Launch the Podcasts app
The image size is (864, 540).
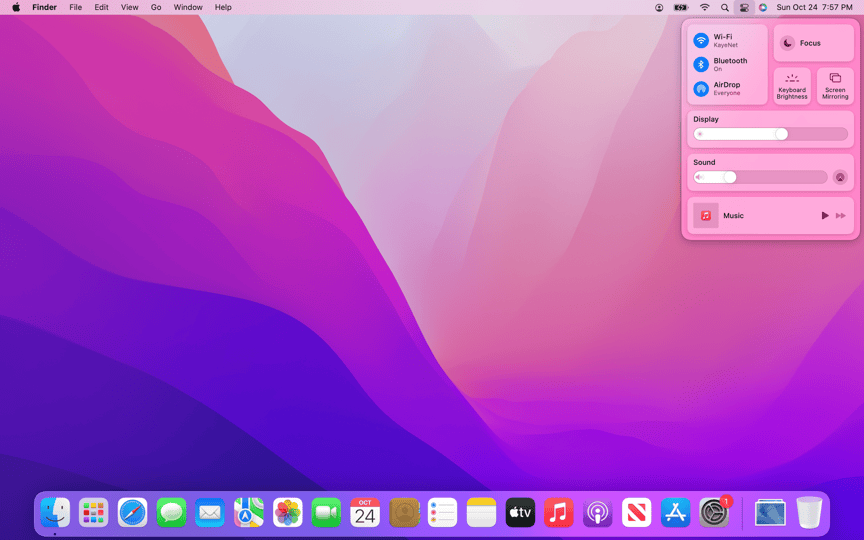(597, 512)
